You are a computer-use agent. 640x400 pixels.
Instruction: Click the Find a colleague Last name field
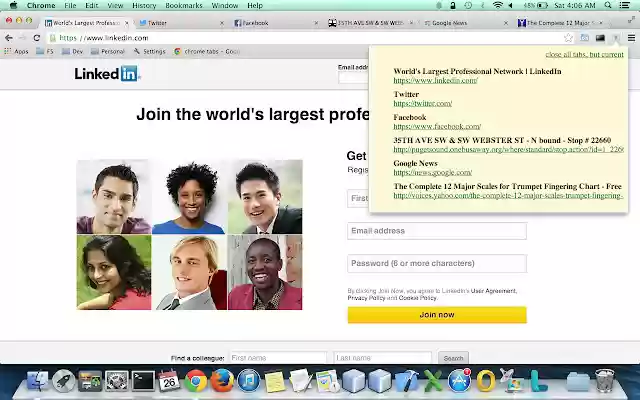tap(382, 358)
